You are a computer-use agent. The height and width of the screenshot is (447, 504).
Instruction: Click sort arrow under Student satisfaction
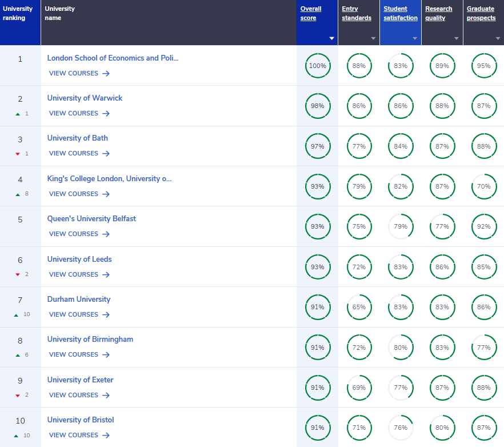click(x=415, y=39)
